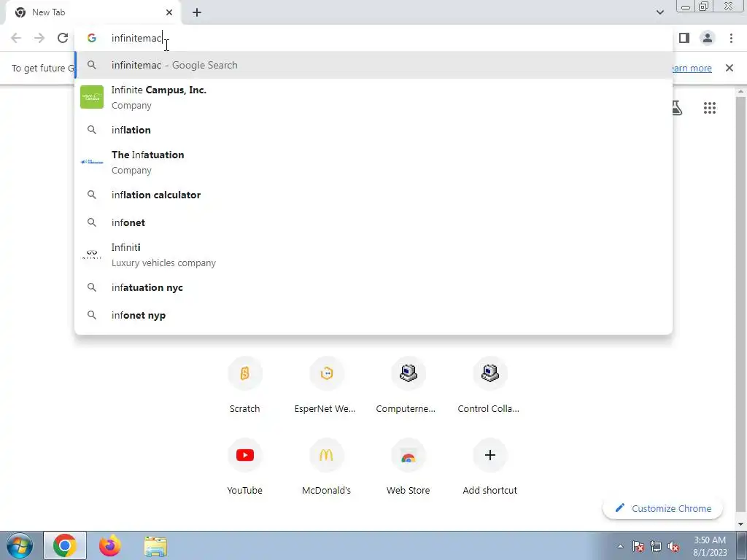Open the profile avatar menu
The width and height of the screenshot is (747, 560).
[x=708, y=38]
